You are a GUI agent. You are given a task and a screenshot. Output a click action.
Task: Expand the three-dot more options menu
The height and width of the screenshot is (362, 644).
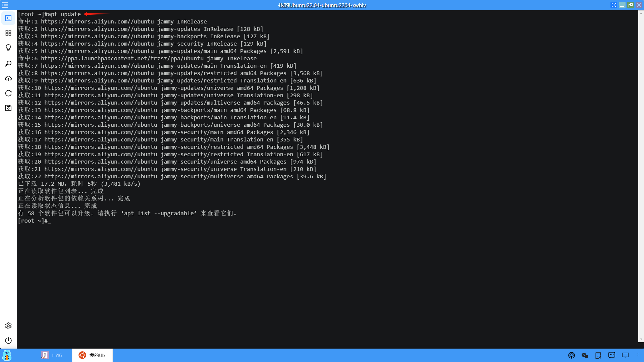[x=638, y=355]
